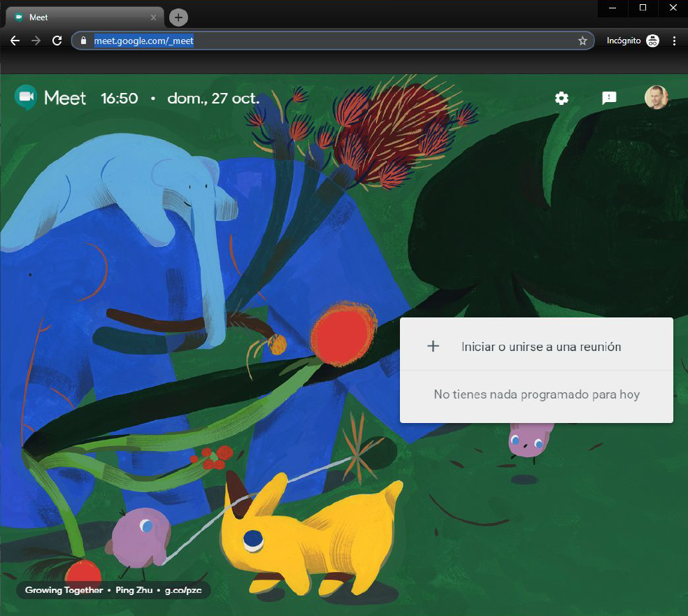Screen dimensions: 688x616
Task: Click the 'Meet' wordmark text
Action: 65,98
